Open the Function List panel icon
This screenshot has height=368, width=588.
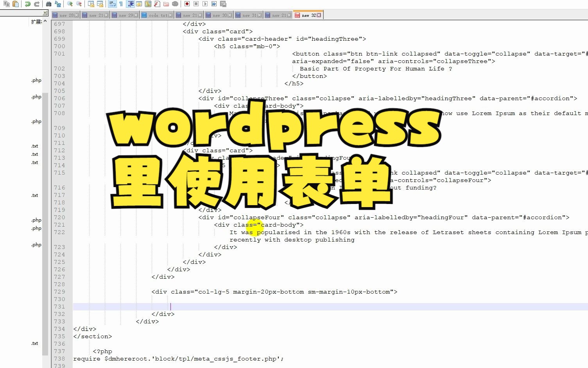coord(157,4)
